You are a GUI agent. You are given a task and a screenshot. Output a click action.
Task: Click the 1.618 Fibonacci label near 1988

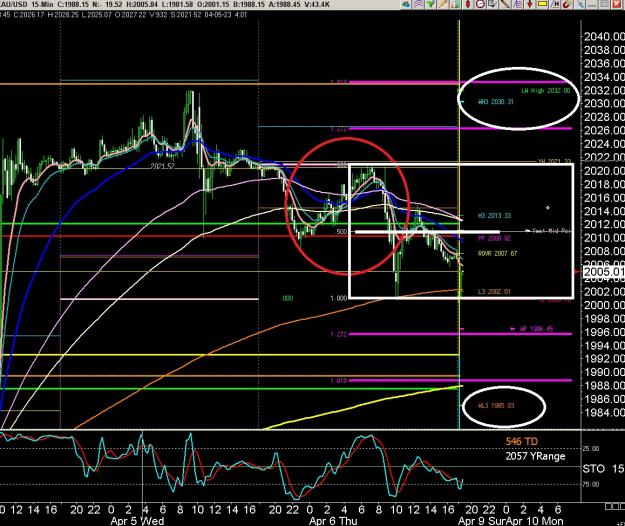tap(339, 381)
